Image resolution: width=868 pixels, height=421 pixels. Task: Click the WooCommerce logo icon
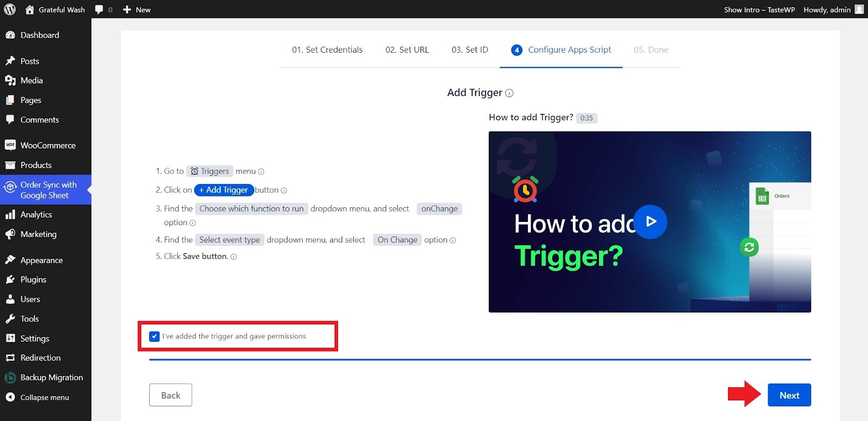(x=10, y=145)
